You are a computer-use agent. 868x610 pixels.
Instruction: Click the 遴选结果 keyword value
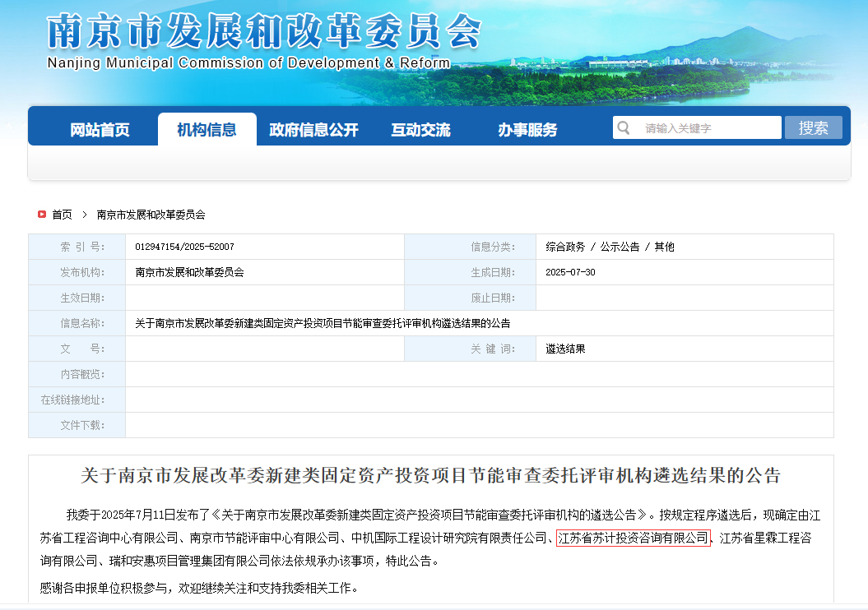tap(565, 349)
